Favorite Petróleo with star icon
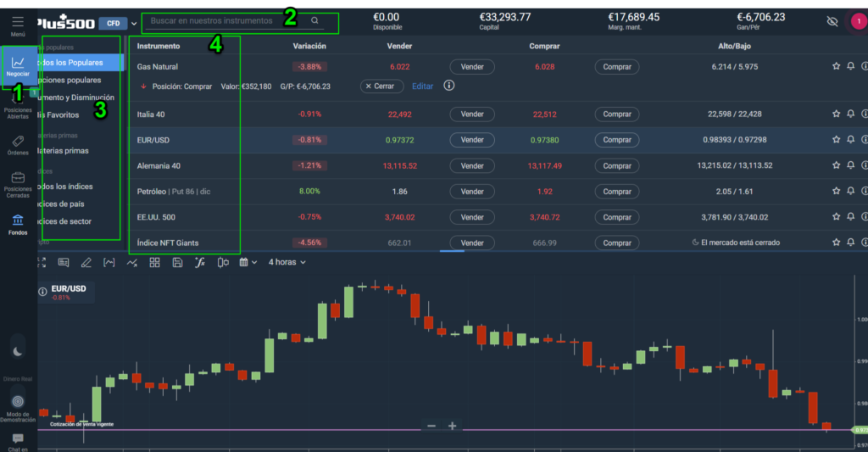This screenshot has width=868, height=452. coord(836,191)
